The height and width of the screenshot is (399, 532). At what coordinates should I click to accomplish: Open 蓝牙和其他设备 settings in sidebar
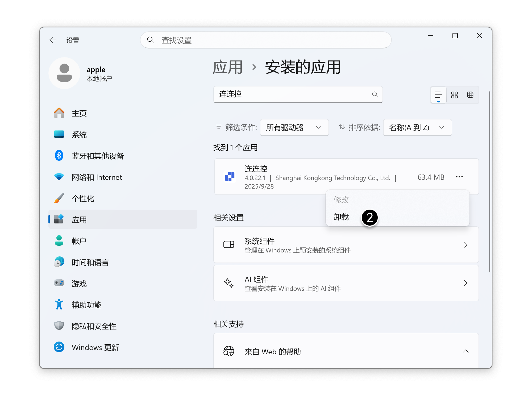98,156
